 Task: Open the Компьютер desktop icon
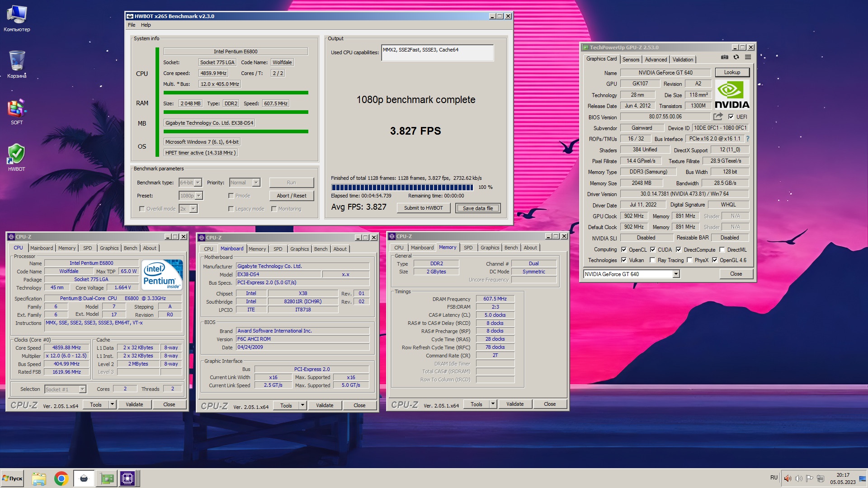coord(17,19)
